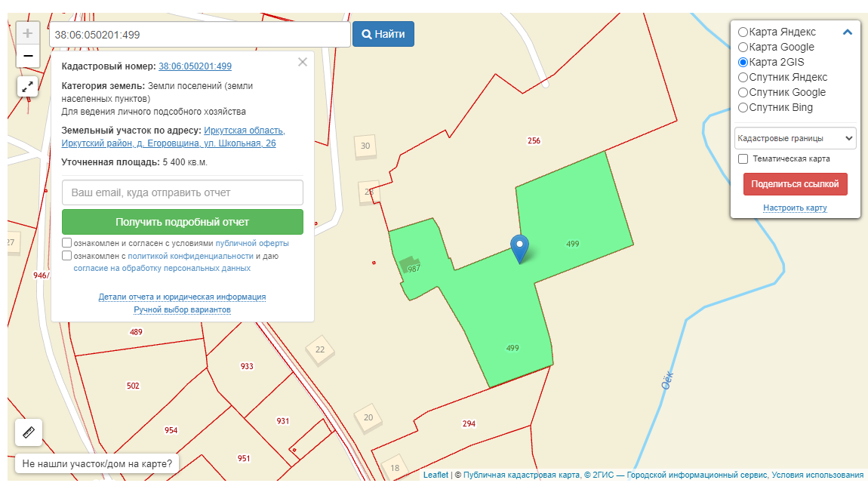This screenshot has height=483, width=868.
Task: Click house marker number 20
Action: pos(368,417)
